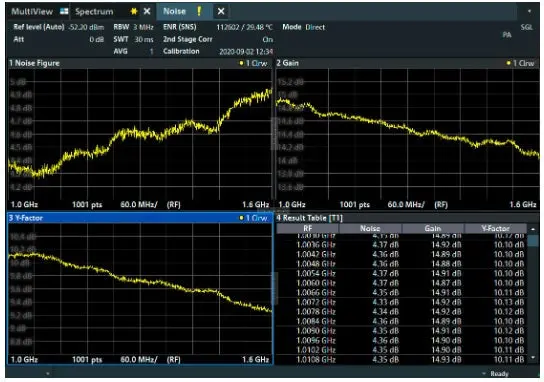
Task: Click the Att 0 dB setting
Action: pyautogui.click(x=59, y=39)
